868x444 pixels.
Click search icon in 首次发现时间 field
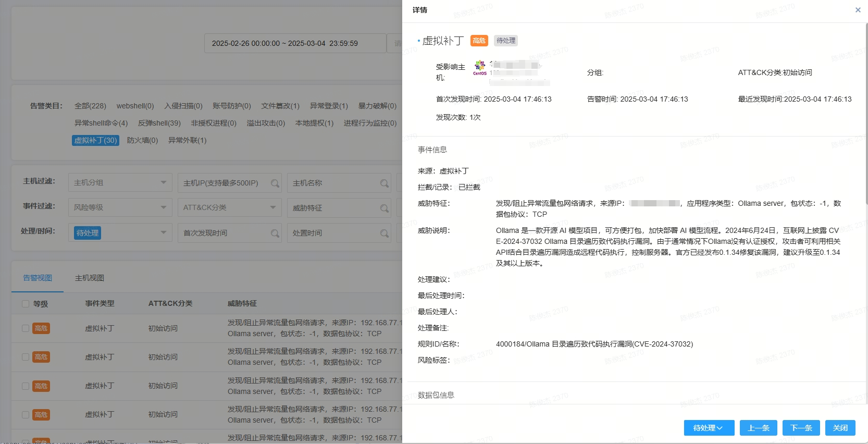pos(275,233)
